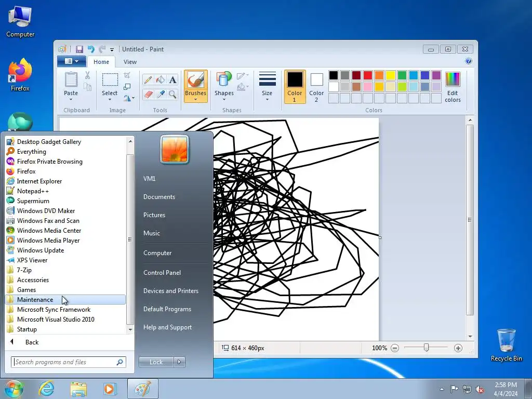
Task: Select Color 2 background swatch
Action: pos(316,87)
